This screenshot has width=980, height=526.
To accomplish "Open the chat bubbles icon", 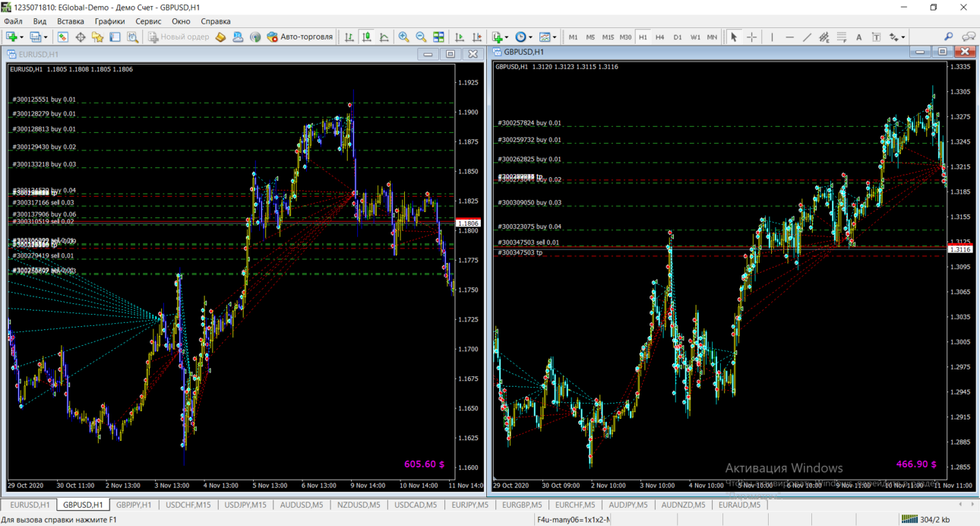I will tap(969, 36).
